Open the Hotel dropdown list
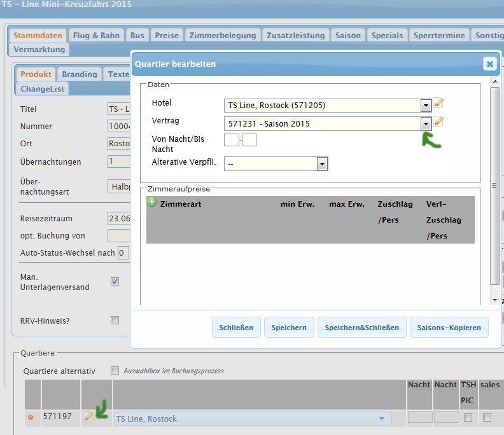This screenshot has height=435, width=504. [x=426, y=106]
